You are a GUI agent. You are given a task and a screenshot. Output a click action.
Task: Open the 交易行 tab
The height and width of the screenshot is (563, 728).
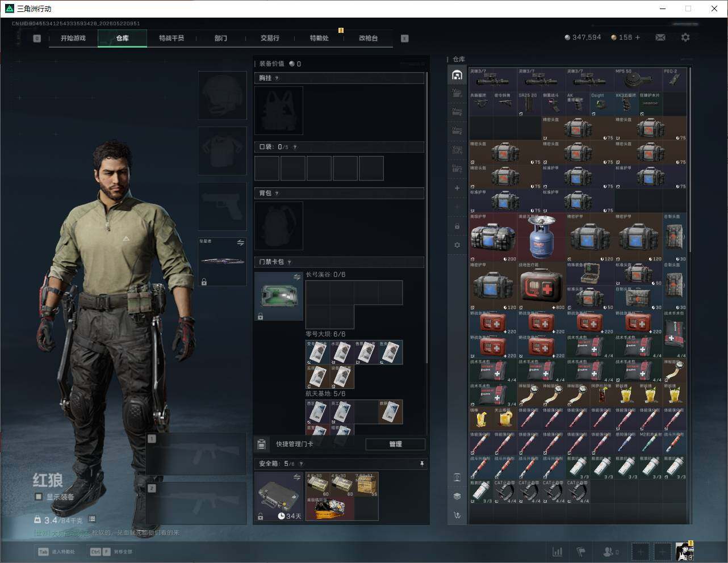(x=270, y=38)
